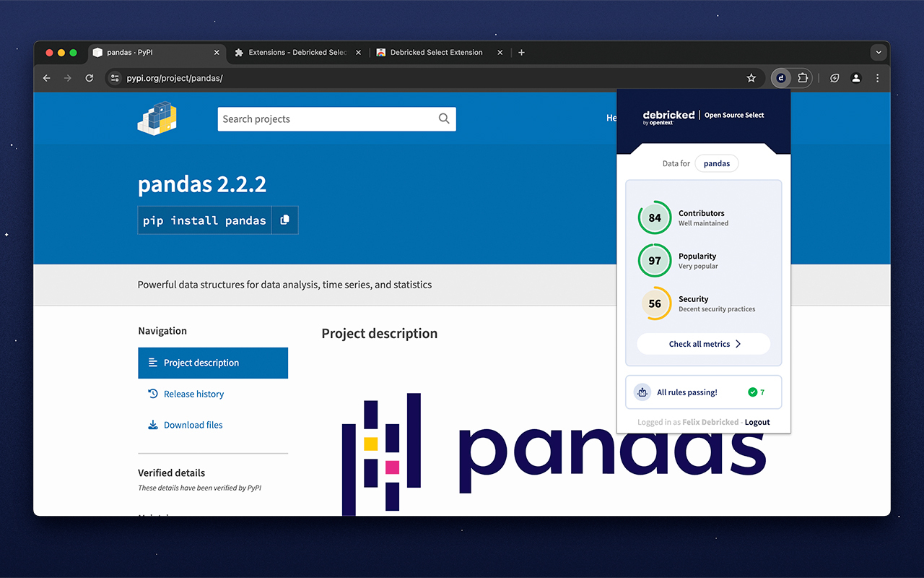Click the Verified details heading
Screen dimensions: 924x578
pyautogui.click(x=172, y=473)
